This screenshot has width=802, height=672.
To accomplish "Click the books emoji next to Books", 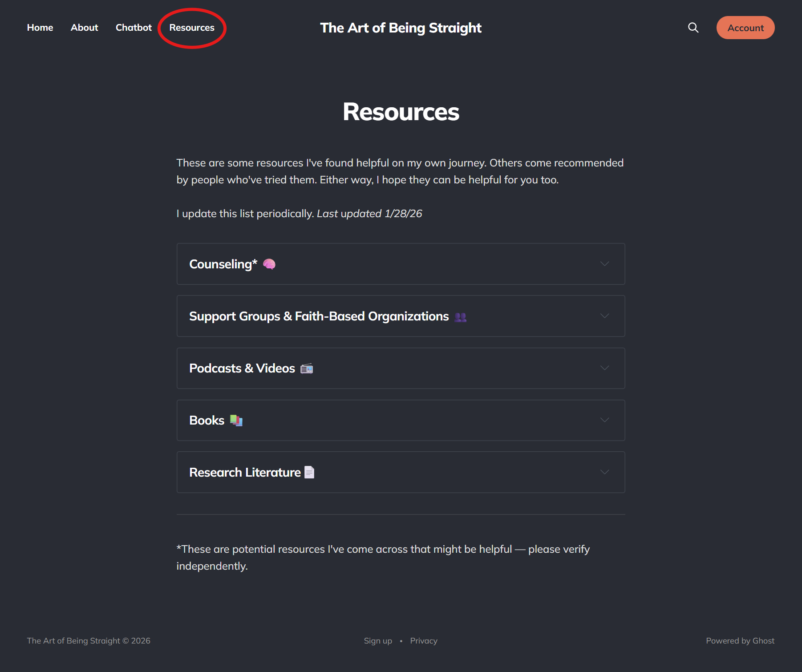I will [236, 421].
